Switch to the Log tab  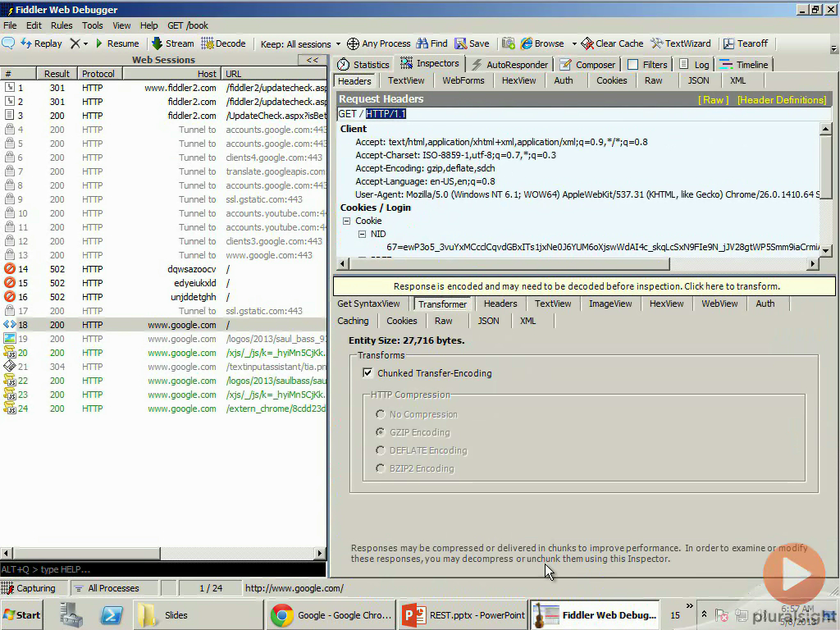[x=694, y=64]
